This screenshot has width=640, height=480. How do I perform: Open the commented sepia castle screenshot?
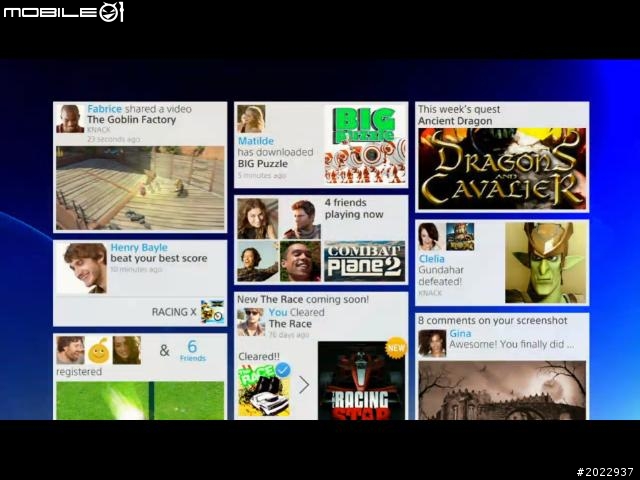(502, 390)
